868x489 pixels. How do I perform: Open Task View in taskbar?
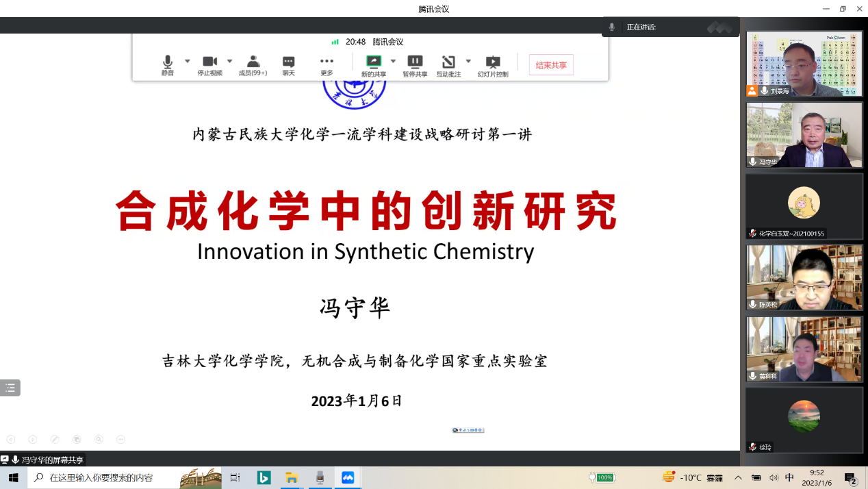[235, 477]
